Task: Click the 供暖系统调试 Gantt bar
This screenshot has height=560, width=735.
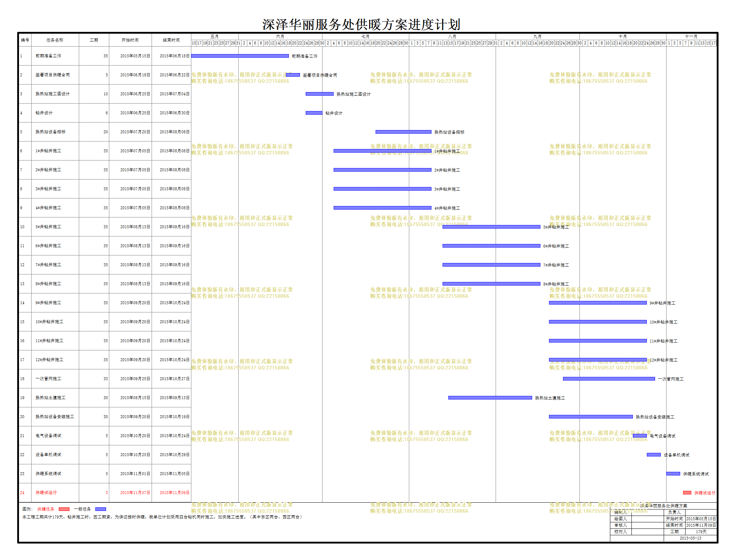Action: pos(673,474)
